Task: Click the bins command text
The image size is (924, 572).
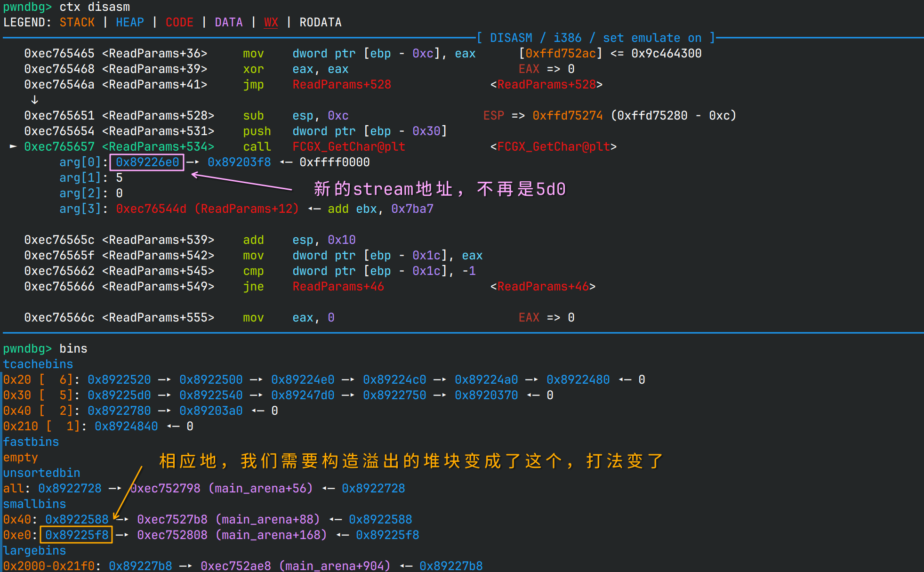Action: pos(73,348)
